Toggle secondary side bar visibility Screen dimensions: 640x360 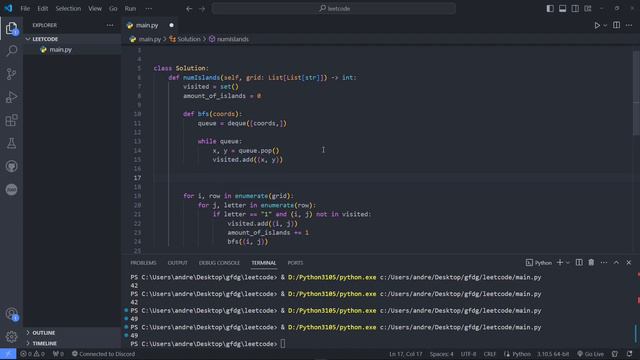pos(575,9)
